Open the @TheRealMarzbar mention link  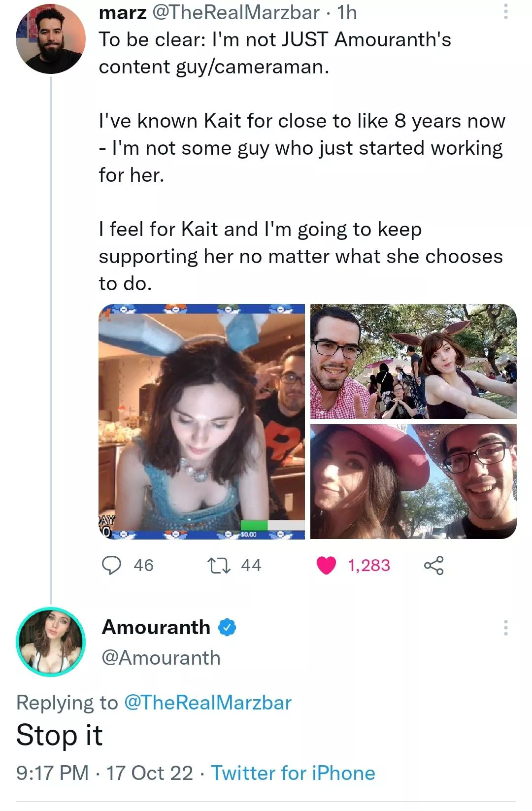coord(208,703)
